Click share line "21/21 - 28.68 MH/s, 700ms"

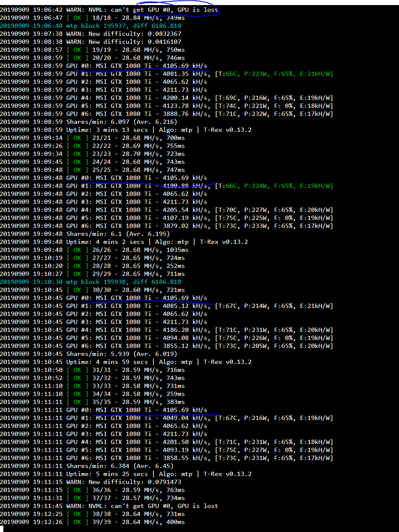pyautogui.click(x=92, y=138)
